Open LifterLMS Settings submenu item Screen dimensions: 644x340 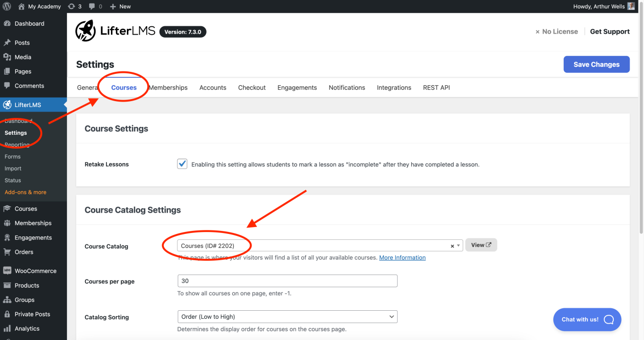pyautogui.click(x=16, y=133)
